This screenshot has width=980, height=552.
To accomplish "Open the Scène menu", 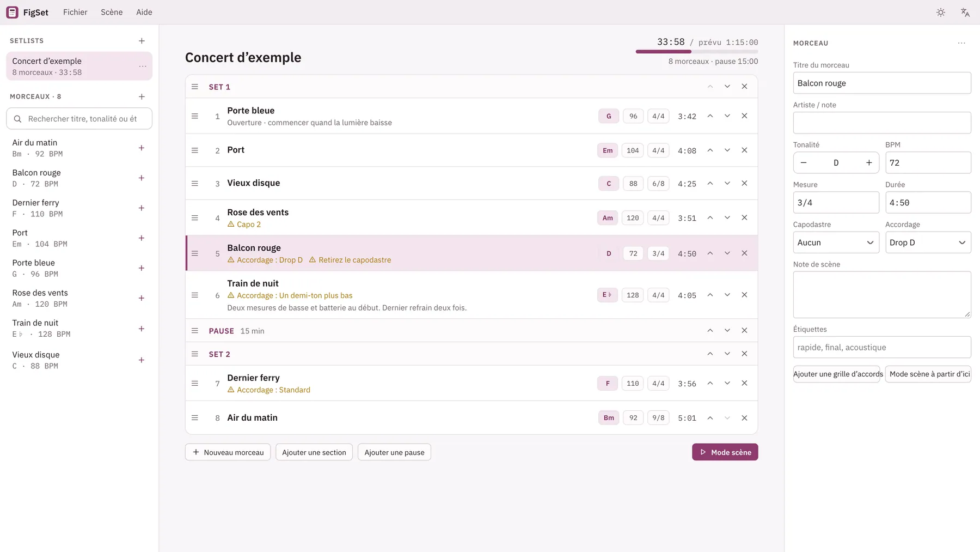I will 112,13.
